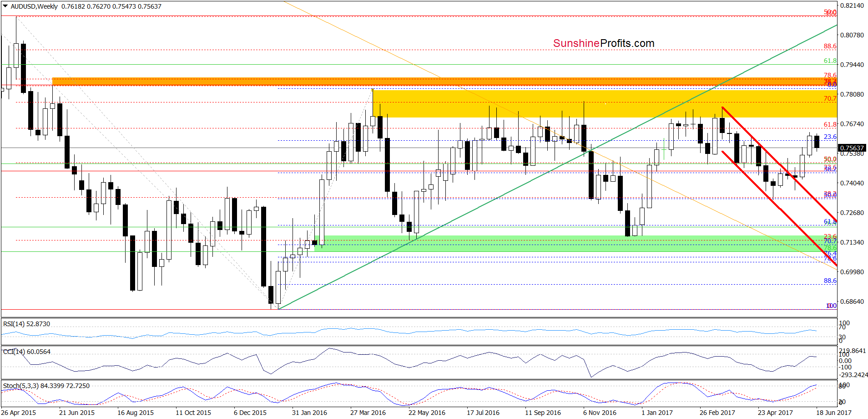This screenshot has height=419, width=868.
Task: Click the 21 Jun 2015 date label
Action: click(77, 413)
